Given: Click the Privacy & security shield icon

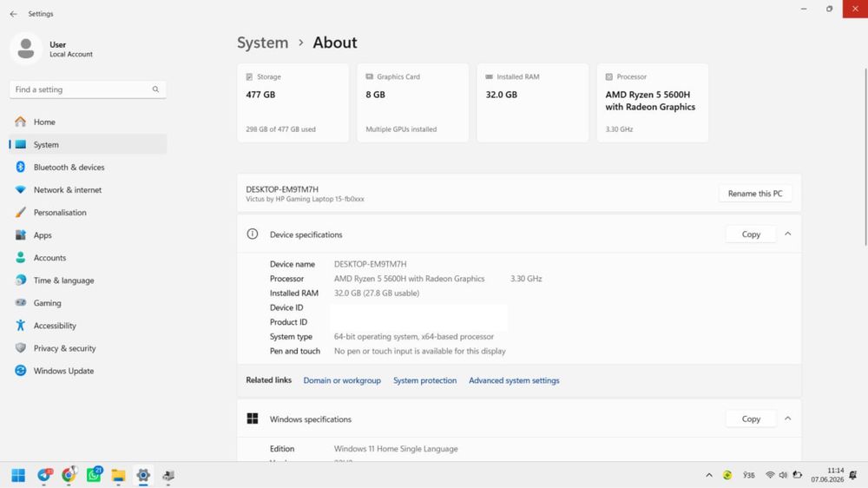Looking at the screenshot, I should [21, 348].
